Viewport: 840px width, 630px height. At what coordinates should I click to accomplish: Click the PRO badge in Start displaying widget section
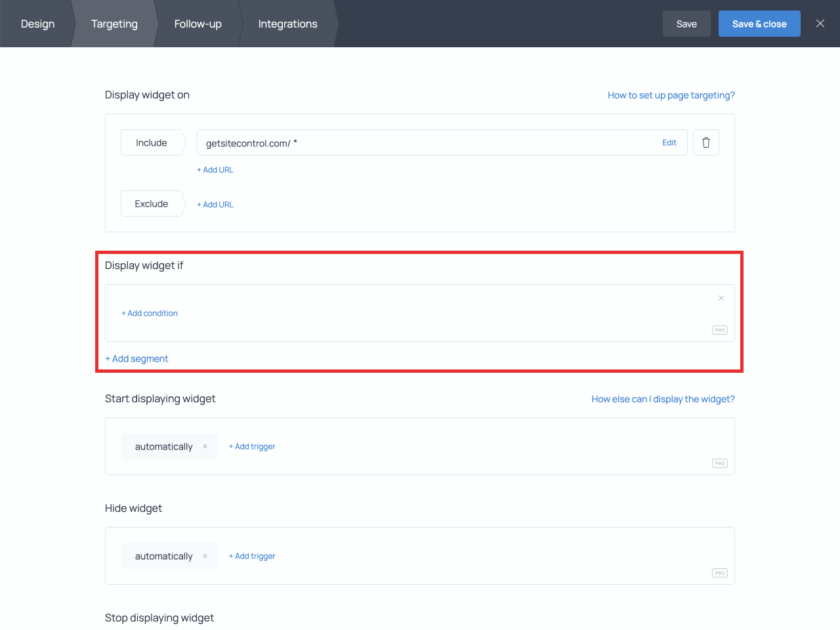coord(719,463)
